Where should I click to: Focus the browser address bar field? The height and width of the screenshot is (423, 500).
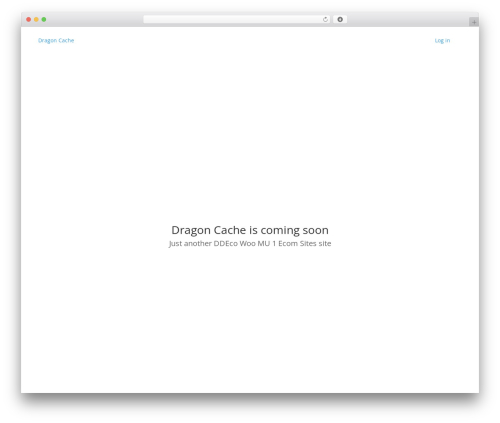237,20
